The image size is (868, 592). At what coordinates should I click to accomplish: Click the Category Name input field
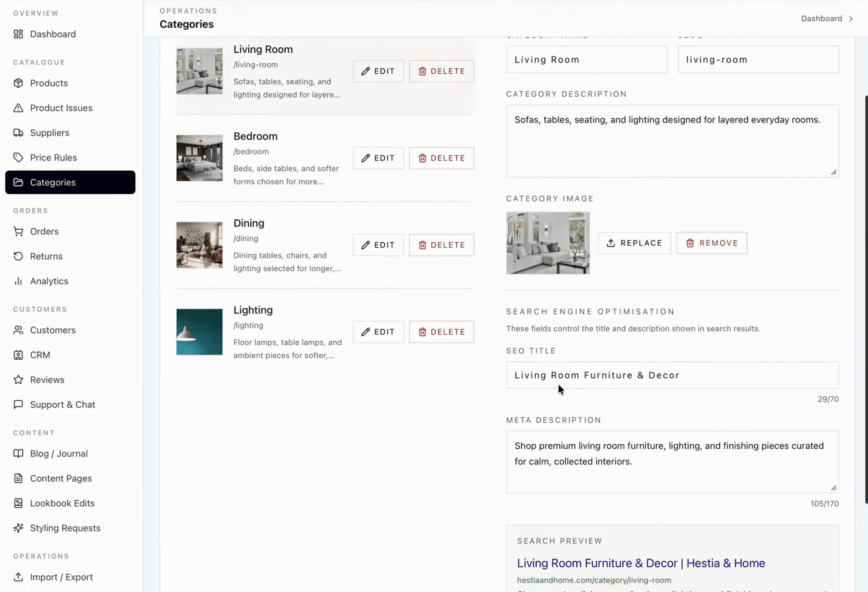[586, 60]
